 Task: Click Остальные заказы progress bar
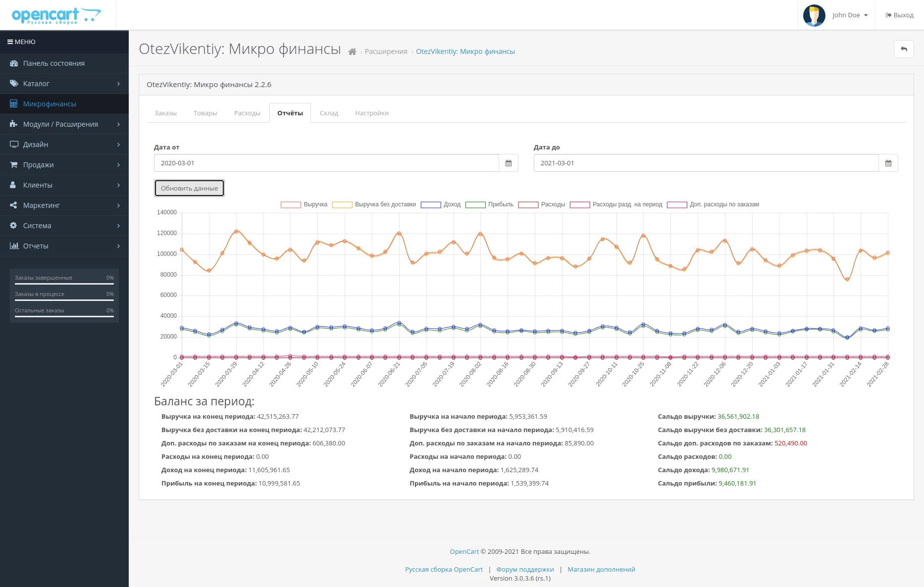click(x=64, y=316)
